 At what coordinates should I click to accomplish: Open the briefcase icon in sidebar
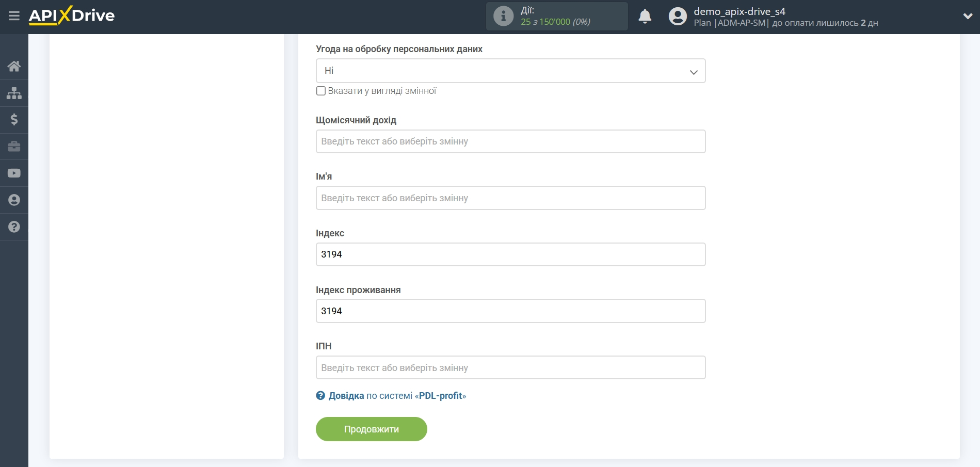click(14, 147)
